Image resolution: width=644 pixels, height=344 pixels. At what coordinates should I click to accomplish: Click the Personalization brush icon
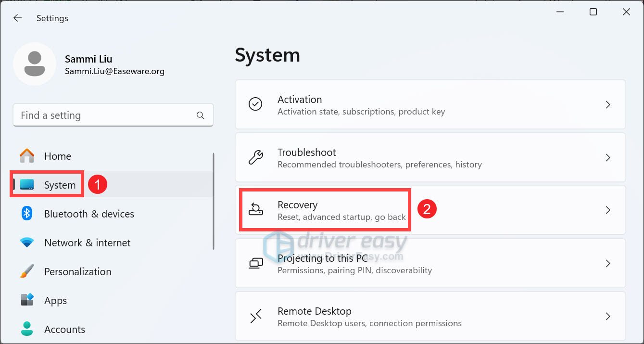click(26, 271)
